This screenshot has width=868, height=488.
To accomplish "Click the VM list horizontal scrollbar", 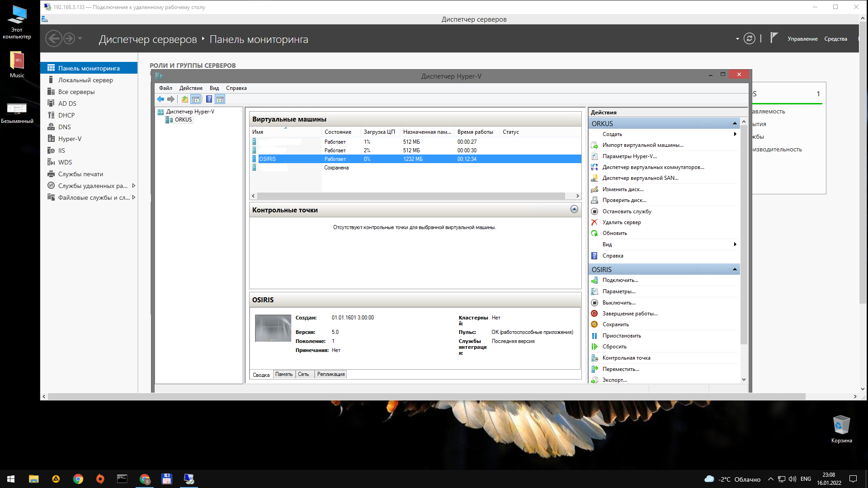I will (411, 196).
